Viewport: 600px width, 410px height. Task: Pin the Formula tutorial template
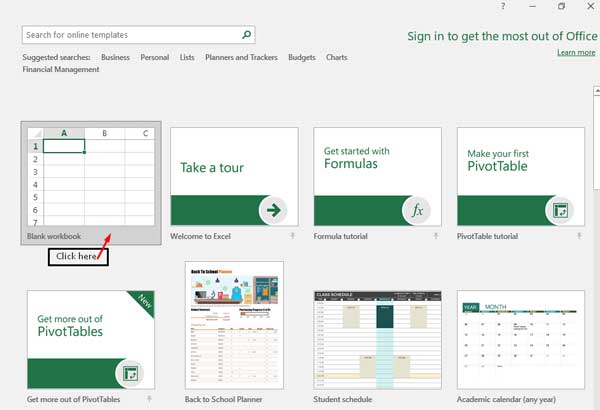coord(435,236)
